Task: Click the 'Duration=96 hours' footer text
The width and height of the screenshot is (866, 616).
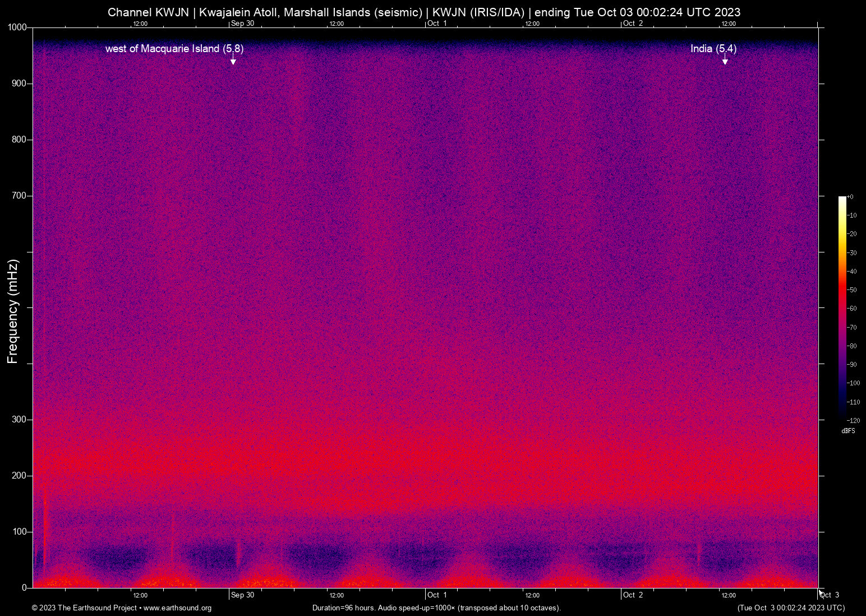Action: pyautogui.click(x=436, y=608)
